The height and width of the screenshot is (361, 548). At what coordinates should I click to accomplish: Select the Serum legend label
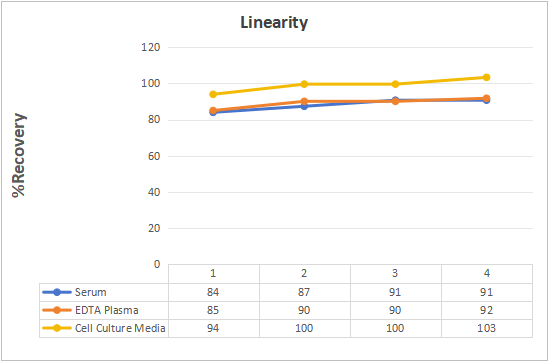91,292
